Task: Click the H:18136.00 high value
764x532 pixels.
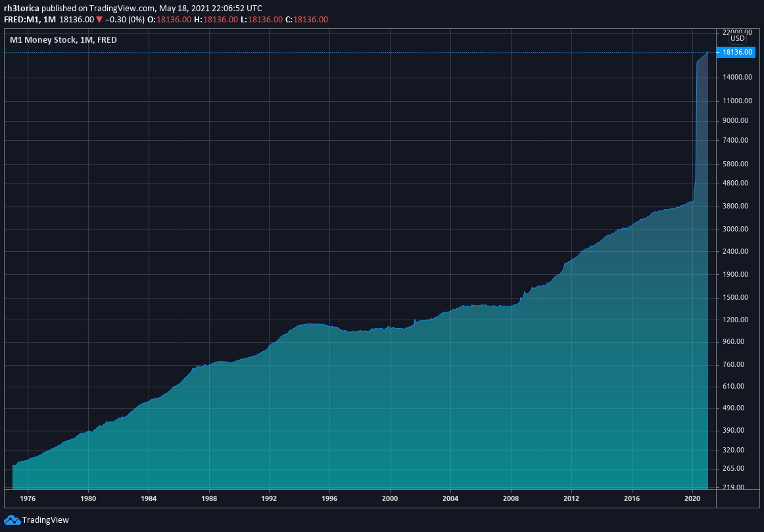Action: [x=216, y=20]
